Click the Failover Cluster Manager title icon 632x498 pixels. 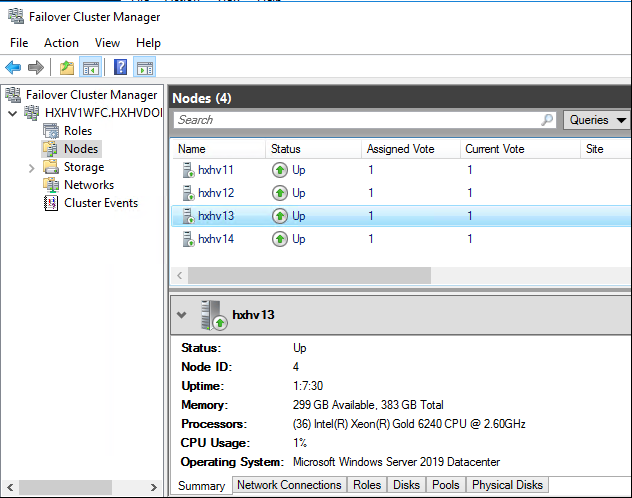pyautogui.click(x=16, y=17)
